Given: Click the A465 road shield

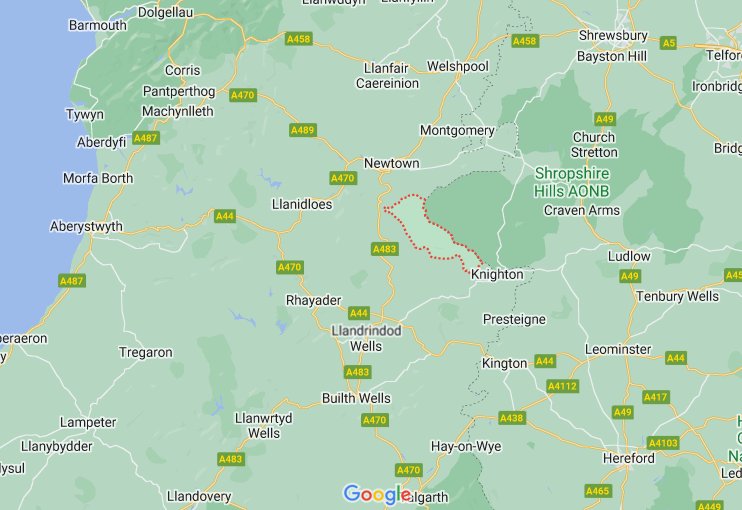Looking at the screenshot, I should tap(598, 491).
